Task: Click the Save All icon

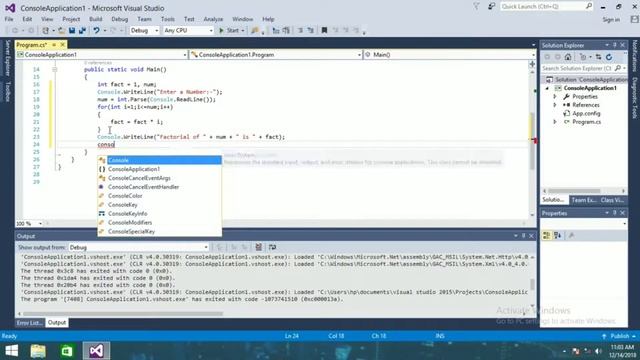Action: tap(82, 31)
